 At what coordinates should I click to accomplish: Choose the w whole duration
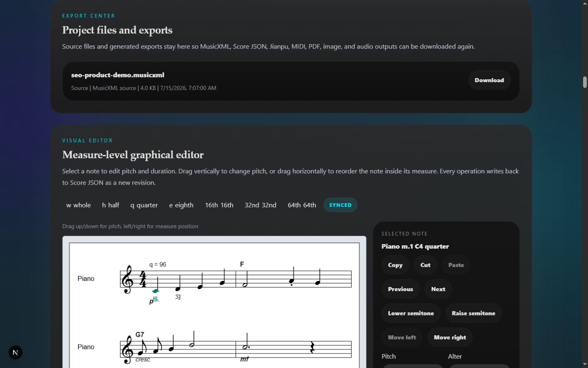coord(78,205)
